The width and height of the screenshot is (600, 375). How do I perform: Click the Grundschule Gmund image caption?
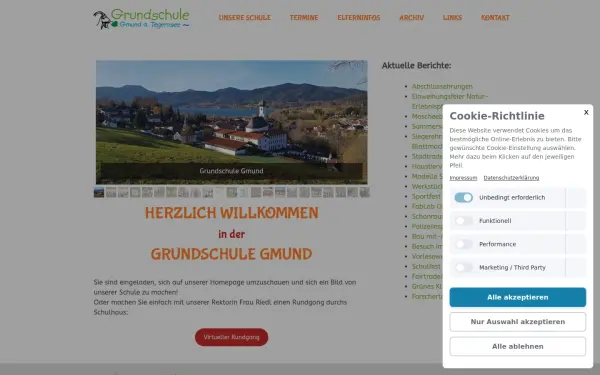tap(232, 171)
